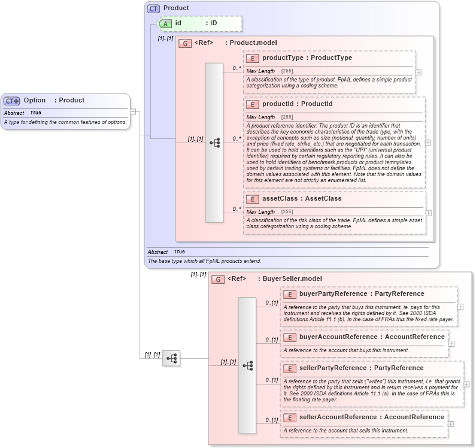
Task: Click 'A reference to the account that sells' text
Action: (345, 431)
